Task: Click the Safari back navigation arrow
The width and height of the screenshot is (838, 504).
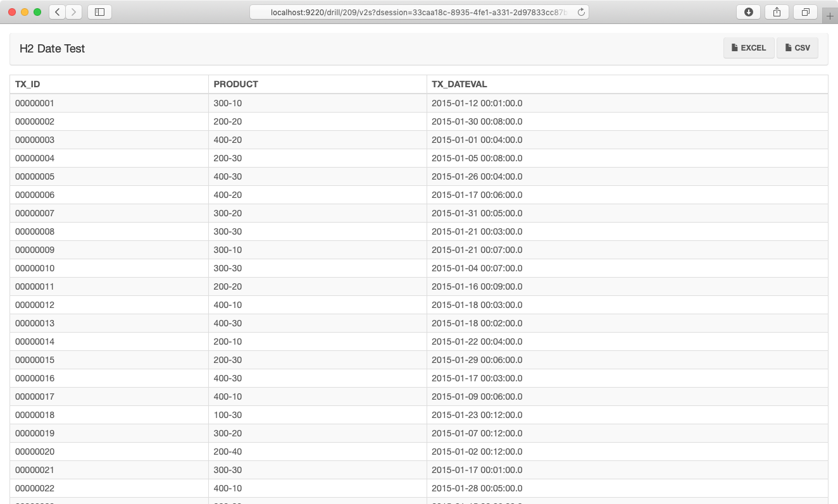Action: [x=58, y=12]
